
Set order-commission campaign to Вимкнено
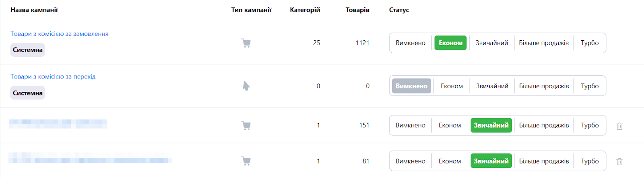[411, 43]
